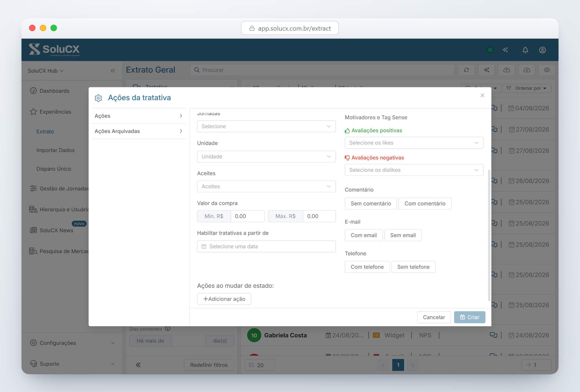Click the Gestão de Jornadas icon
This screenshot has width=580, height=392.
click(33, 188)
